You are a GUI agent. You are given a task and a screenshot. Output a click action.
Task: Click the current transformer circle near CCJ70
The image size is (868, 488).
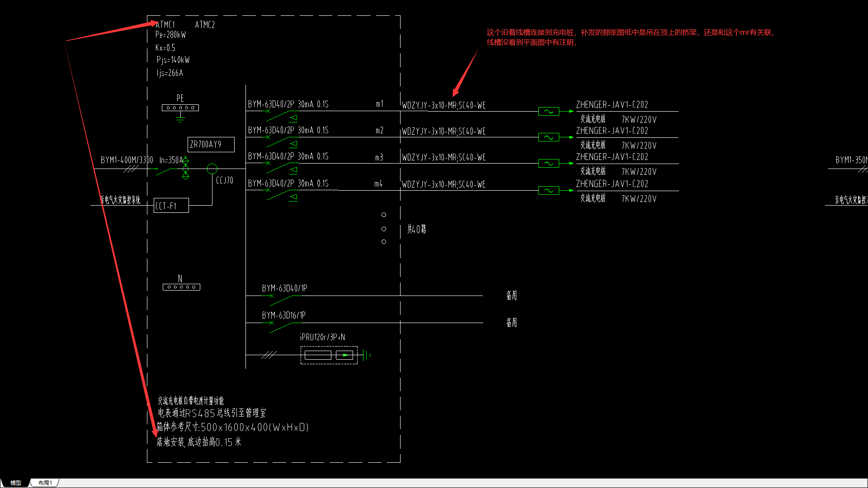click(x=212, y=169)
